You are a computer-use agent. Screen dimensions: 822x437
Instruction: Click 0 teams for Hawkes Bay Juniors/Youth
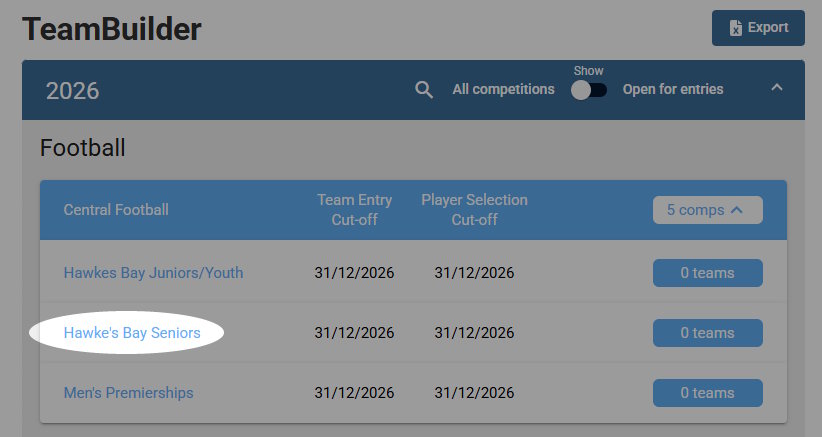coord(707,273)
